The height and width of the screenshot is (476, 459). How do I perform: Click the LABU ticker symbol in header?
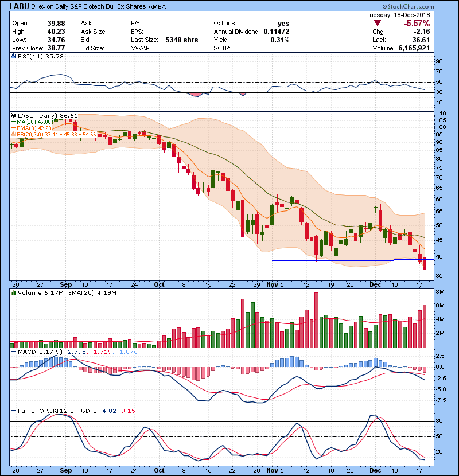(x=19, y=6)
